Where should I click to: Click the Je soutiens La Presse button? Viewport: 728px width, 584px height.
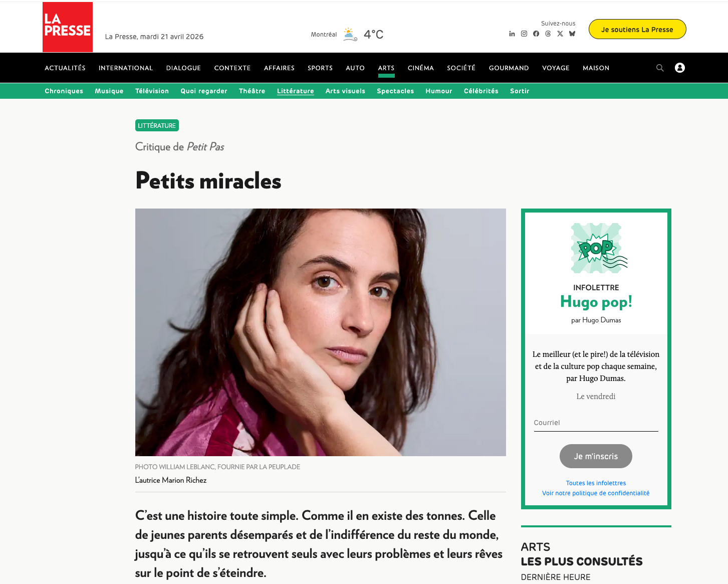(x=637, y=29)
